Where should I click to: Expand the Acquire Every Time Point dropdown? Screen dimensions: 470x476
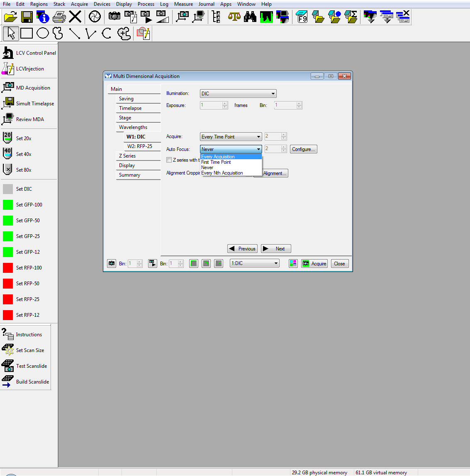(x=231, y=137)
